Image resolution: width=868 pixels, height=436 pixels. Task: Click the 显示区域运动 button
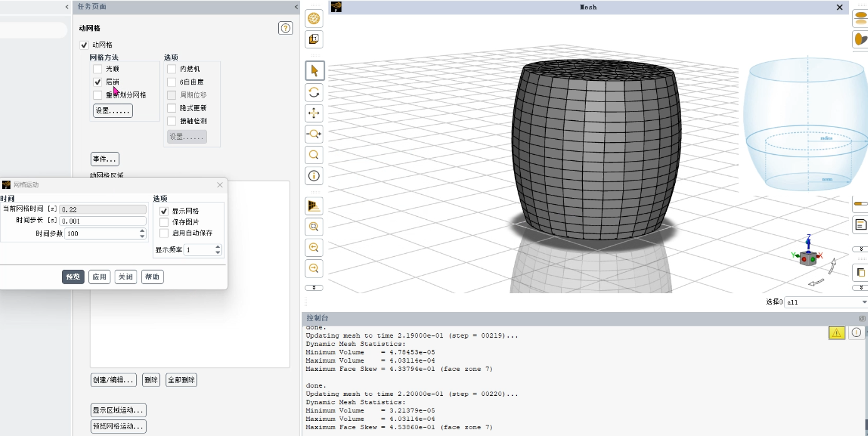point(118,410)
